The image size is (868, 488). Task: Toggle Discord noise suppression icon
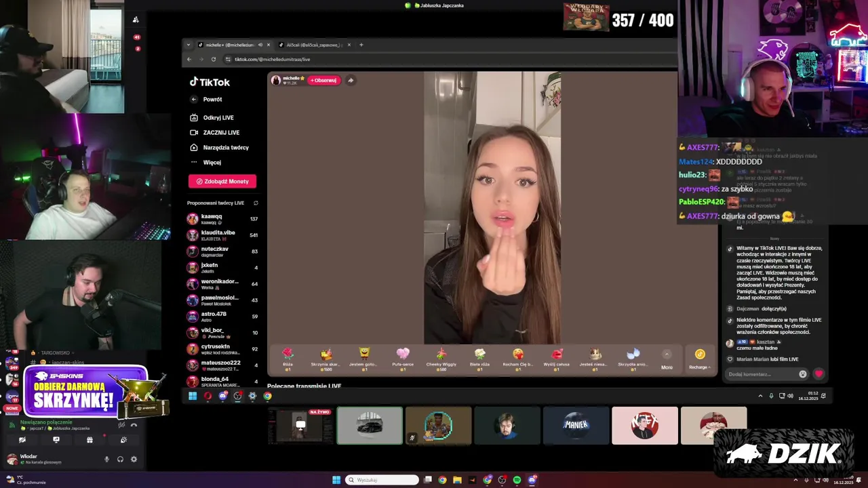pyautogui.click(x=121, y=425)
